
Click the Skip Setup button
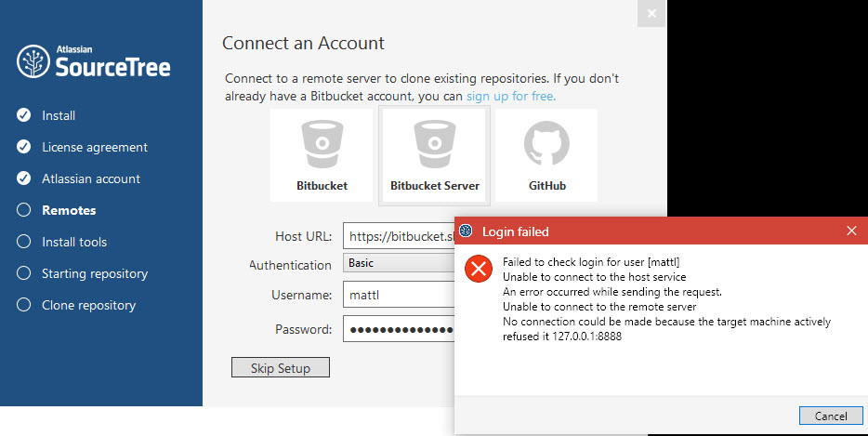[x=281, y=368]
